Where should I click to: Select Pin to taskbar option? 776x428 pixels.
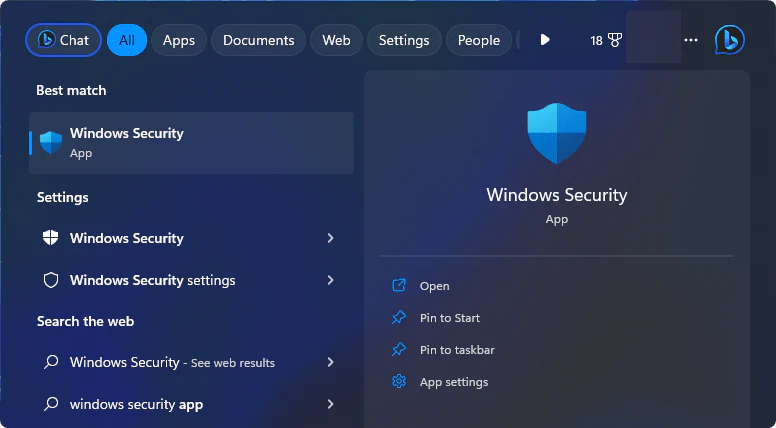point(457,350)
